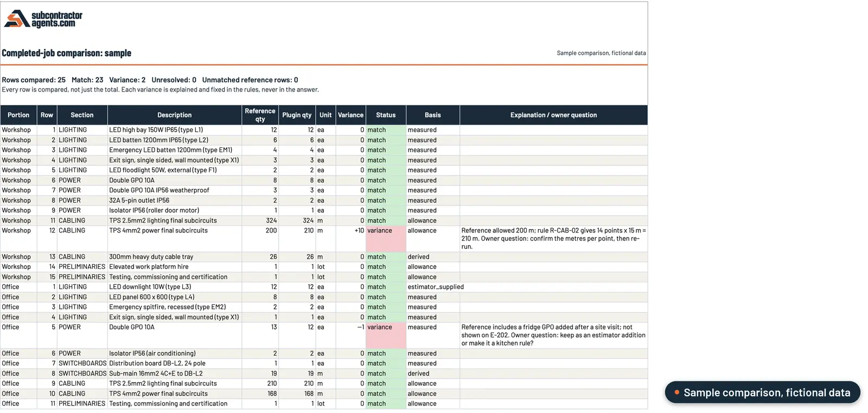Click the Basis column header

[x=432, y=115]
